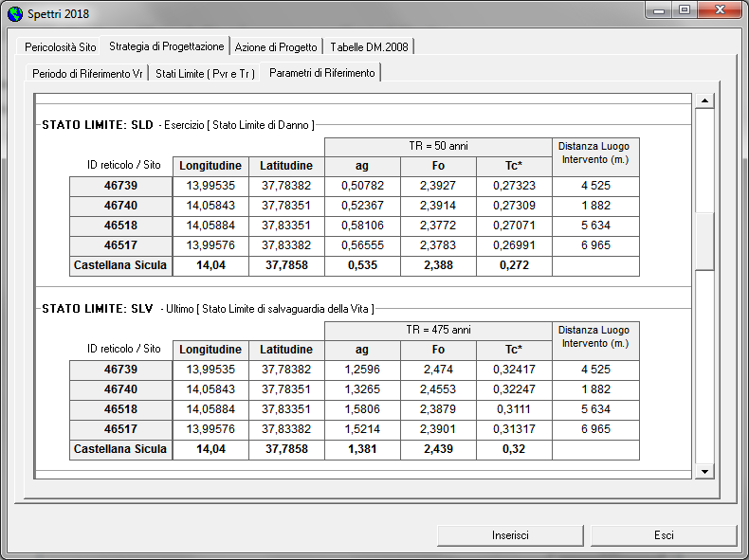Image resolution: width=749 pixels, height=560 pixels.
Task: Click the SLD Fo value 2,3772
Action: pyautogui.click(x=438, y=226)
